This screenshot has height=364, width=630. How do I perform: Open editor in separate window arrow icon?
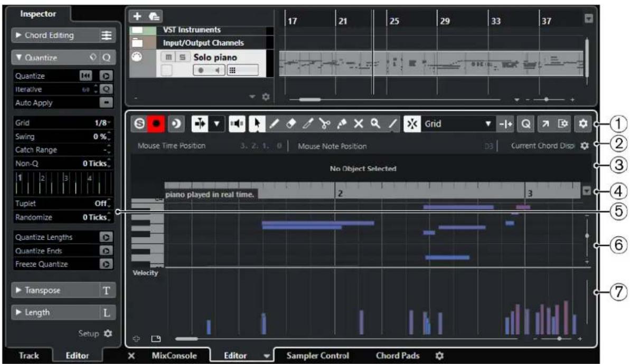pos(545,123)
